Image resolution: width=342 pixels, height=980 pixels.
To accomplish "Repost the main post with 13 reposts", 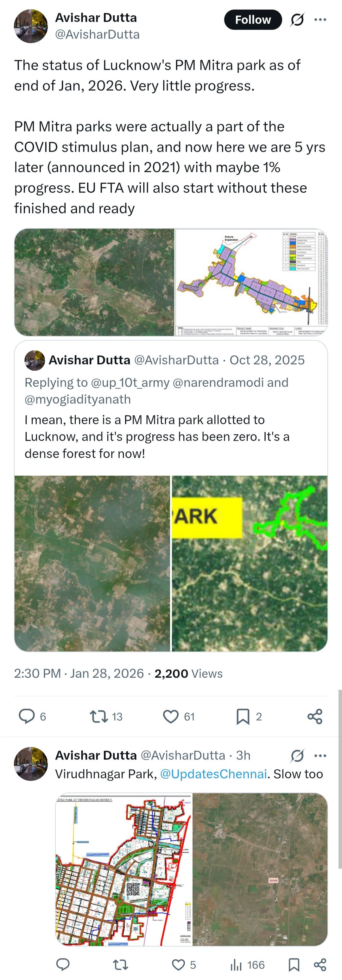I will 98,716.
